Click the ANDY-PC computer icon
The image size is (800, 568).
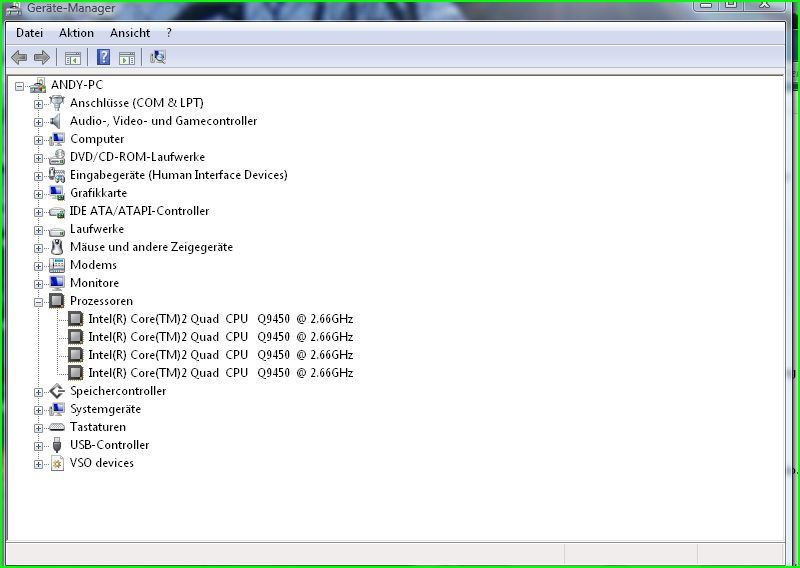(38, 85)
